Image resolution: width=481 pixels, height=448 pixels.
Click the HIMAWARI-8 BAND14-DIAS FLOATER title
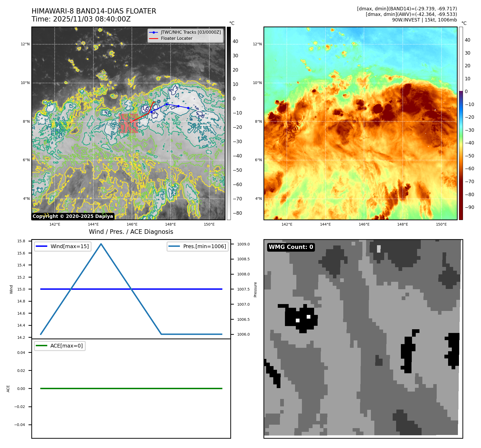(94, 11)
